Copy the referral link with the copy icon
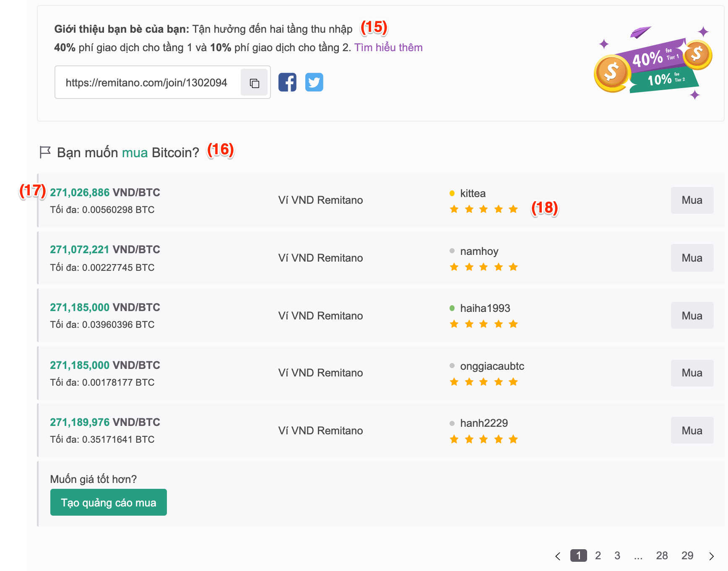This screenshot has height=571, width=728. [x=254, y=83]
